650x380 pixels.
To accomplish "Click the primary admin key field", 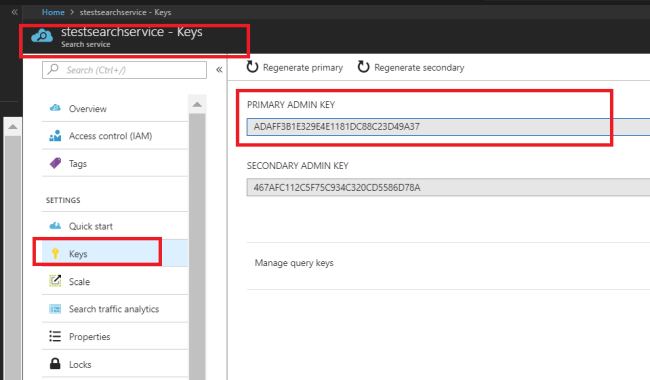I will tap(448, 127).
